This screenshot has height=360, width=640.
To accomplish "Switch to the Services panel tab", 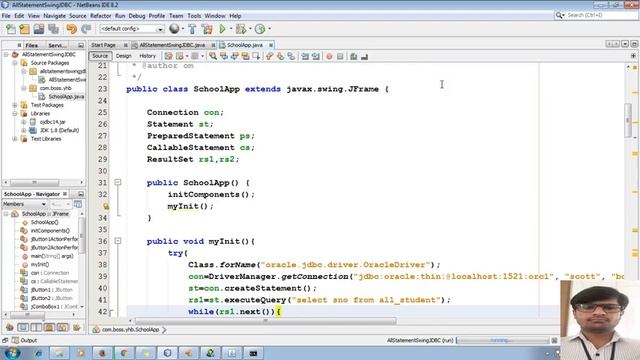I will [x=57, y=45].
